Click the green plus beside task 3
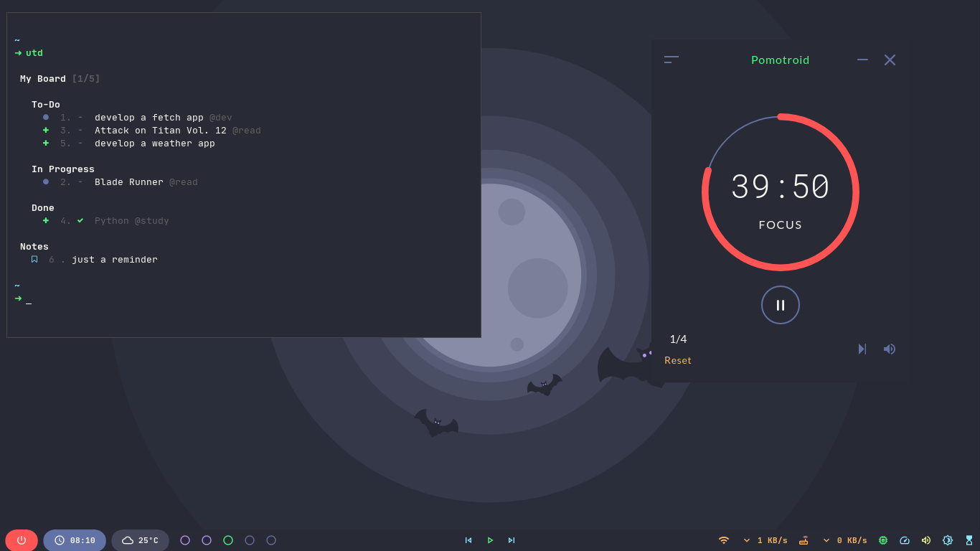Viewport: 980px width, 551px height. [x=46, y=130]
